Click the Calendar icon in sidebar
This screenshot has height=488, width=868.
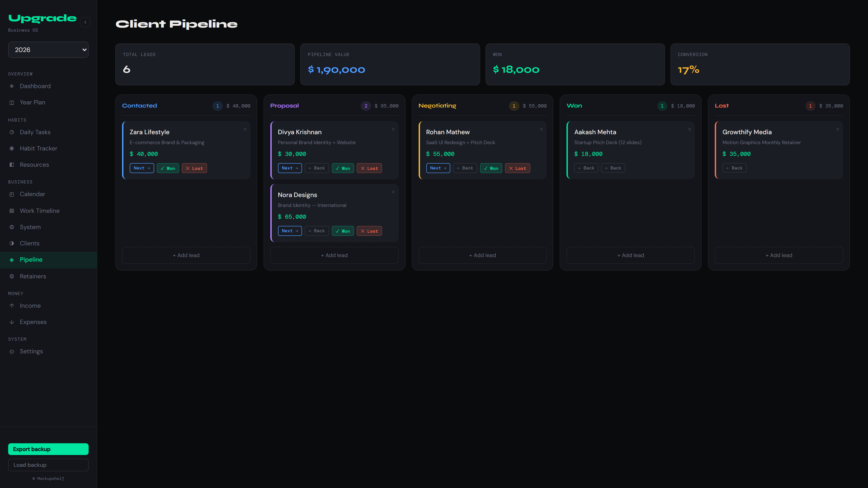12,194
